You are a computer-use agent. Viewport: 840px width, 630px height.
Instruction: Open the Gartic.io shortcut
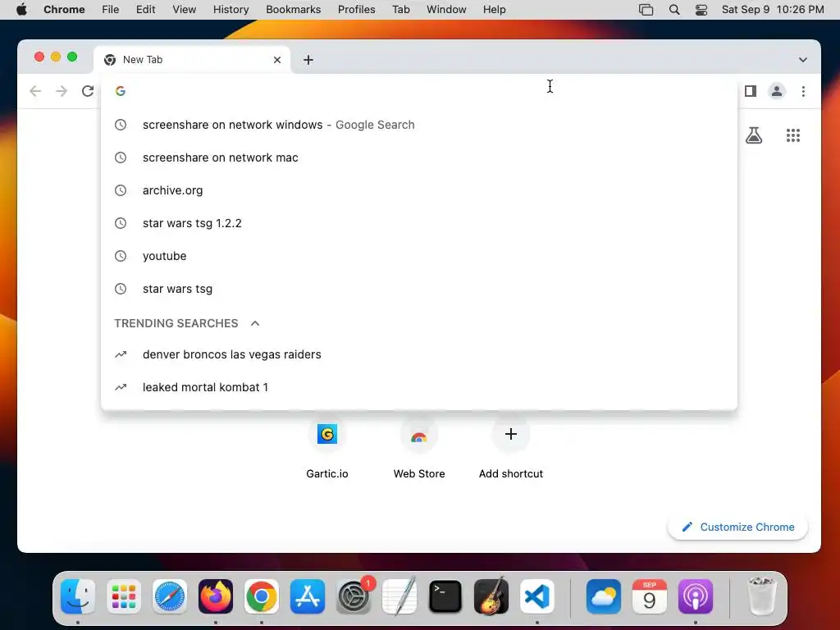point(326,449)
